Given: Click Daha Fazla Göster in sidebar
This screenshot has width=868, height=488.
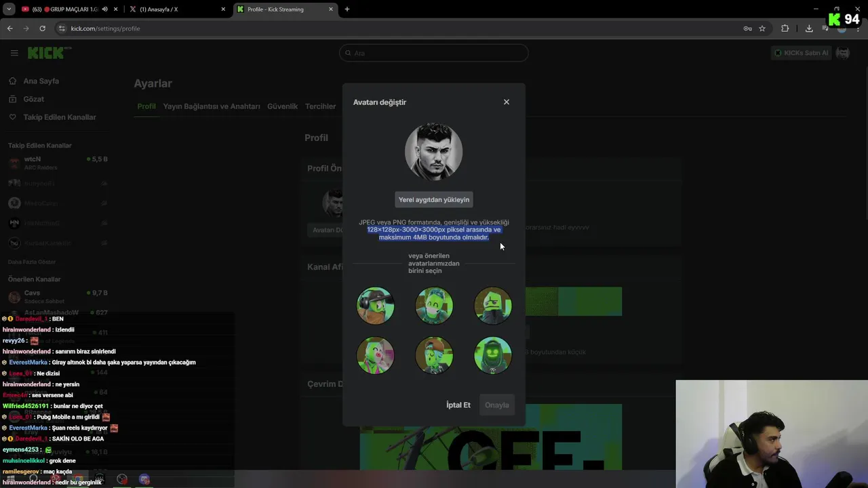Looking at the screenshot, I should point(31,262).
